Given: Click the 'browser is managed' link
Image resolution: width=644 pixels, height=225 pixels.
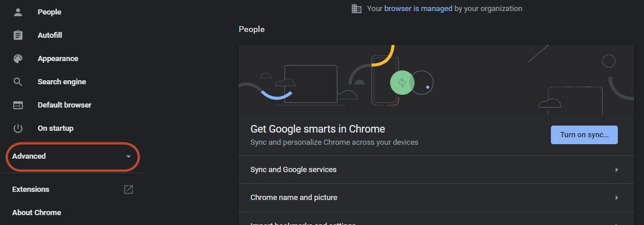Looking at the screenshot, I should [418, 8].
